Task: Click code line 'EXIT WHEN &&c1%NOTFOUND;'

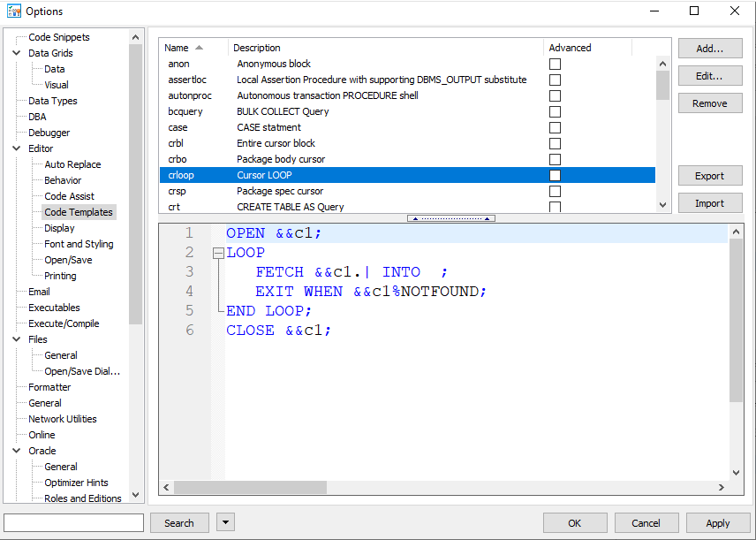Action: [371, 292]
